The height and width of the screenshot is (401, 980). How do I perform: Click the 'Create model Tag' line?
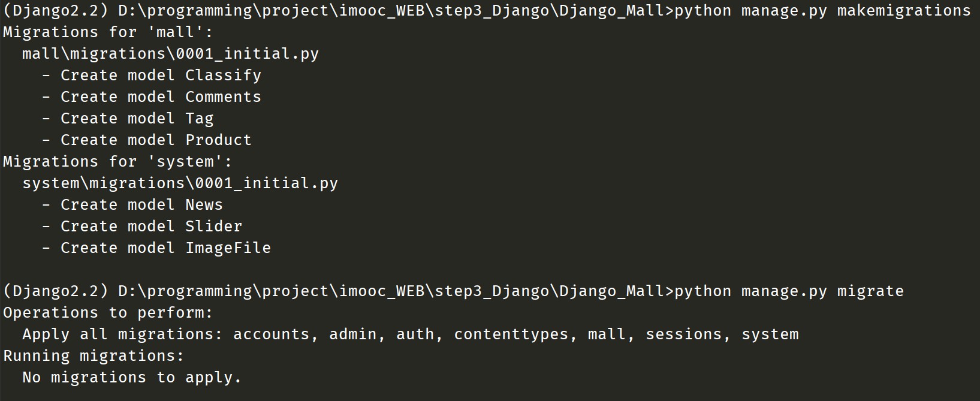[137, 119]
